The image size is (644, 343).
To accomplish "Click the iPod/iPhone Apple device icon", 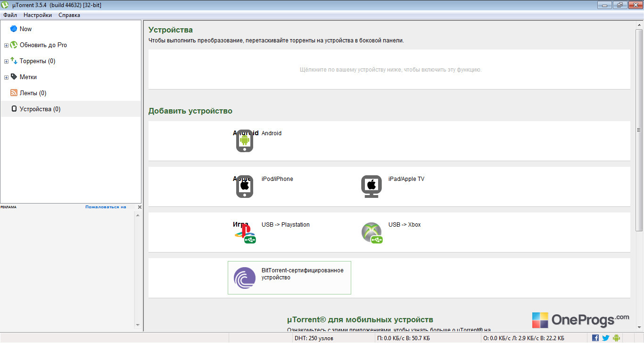I will pyautogui.click(x=244, y=187).
